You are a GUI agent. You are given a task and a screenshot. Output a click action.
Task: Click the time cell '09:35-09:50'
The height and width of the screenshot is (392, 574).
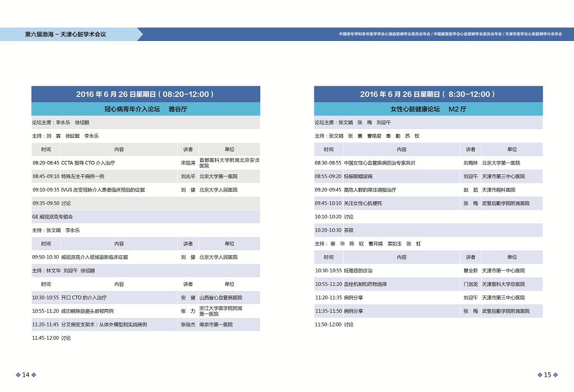[46, 204]
